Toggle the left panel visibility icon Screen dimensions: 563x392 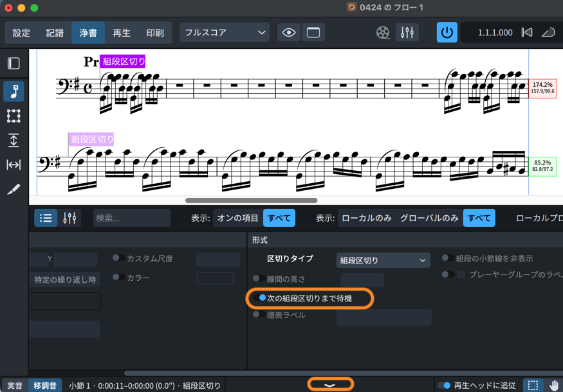pos(14,64)
